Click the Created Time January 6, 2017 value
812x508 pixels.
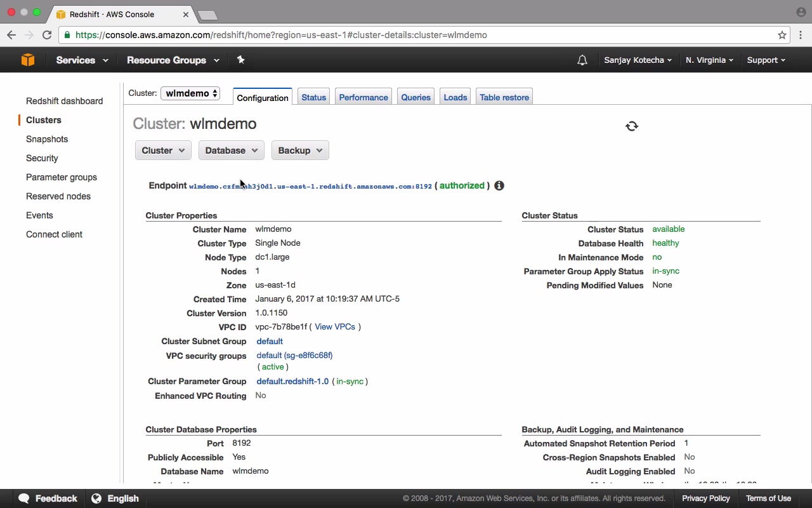327,299
